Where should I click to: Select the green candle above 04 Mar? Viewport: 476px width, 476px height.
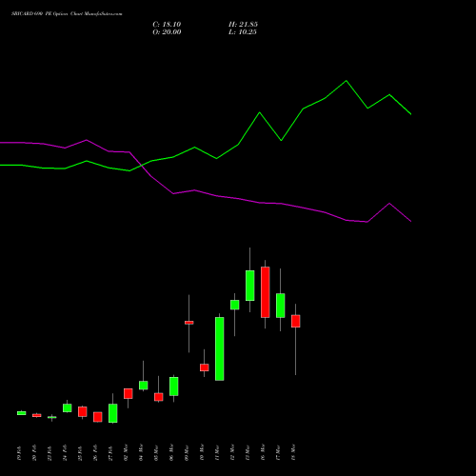click(x=144, y=386)
